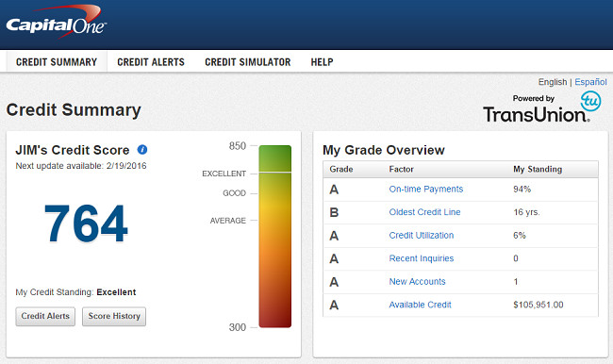Open the Oldest Credit Line factor link
The width and height of the screenshot is (613, 364).
click(x=424, y=212)
